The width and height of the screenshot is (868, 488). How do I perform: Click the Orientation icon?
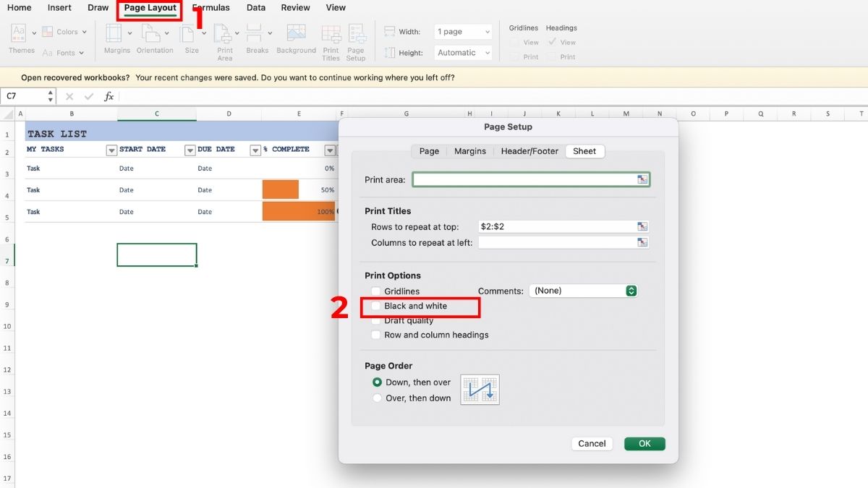[151, 34]
